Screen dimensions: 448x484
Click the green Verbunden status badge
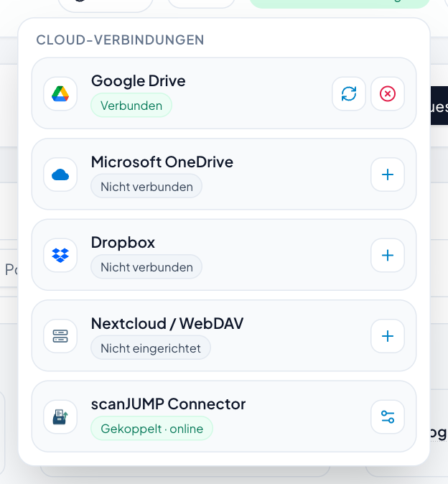[131, 106]
